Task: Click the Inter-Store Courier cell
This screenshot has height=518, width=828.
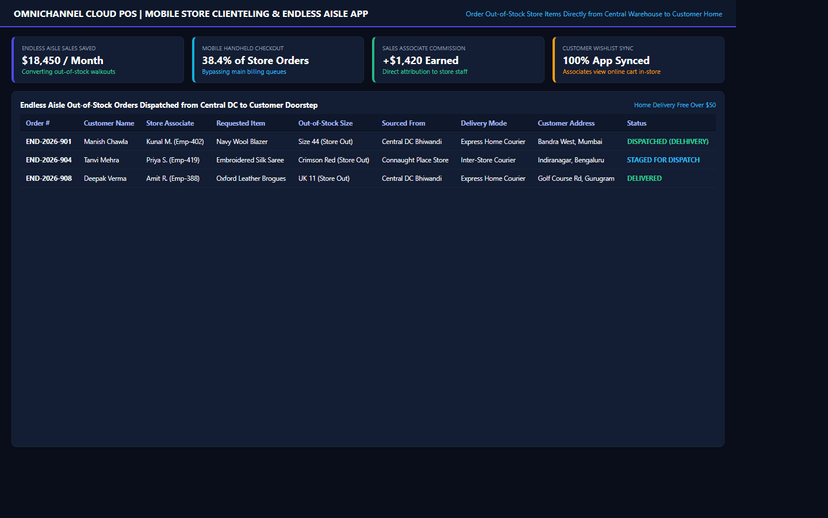Action: (488, 160)
